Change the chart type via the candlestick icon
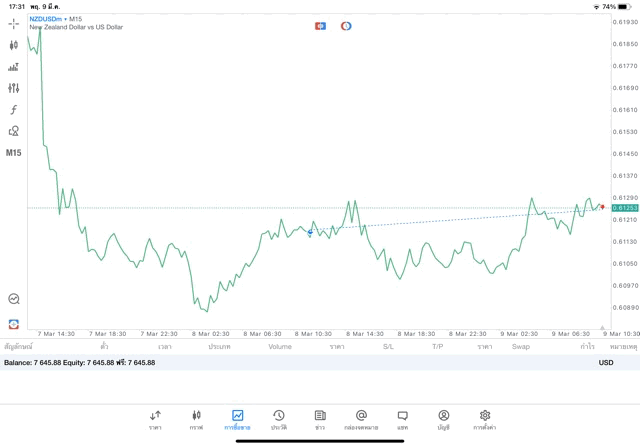 coord(13,45)
